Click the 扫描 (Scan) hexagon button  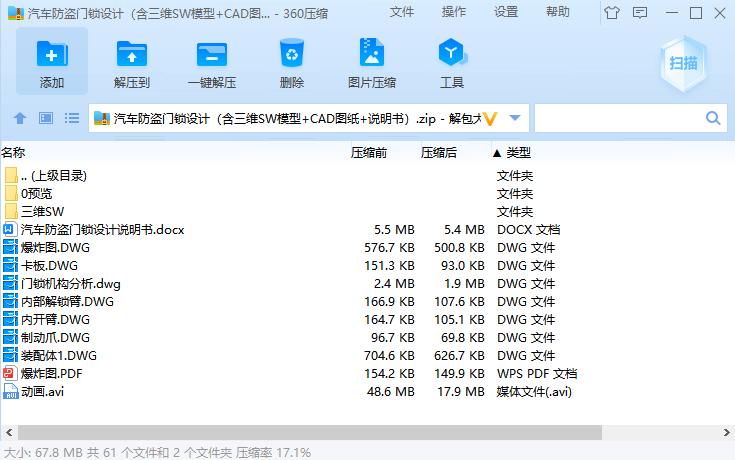(683, 63)
